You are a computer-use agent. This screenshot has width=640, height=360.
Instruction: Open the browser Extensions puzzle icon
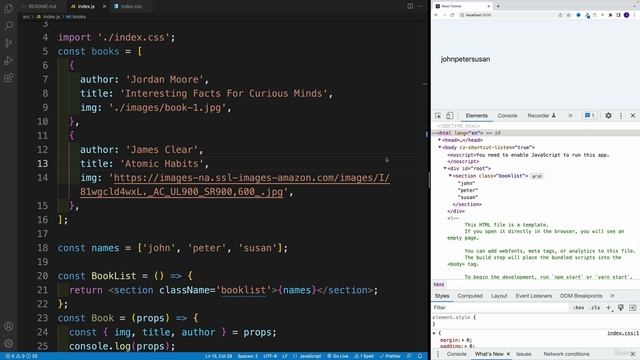(610, 15)
